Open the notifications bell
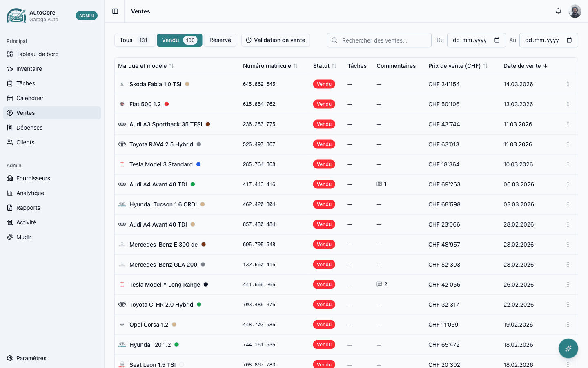This screenshot has height=368, width=588. (558, 11)
